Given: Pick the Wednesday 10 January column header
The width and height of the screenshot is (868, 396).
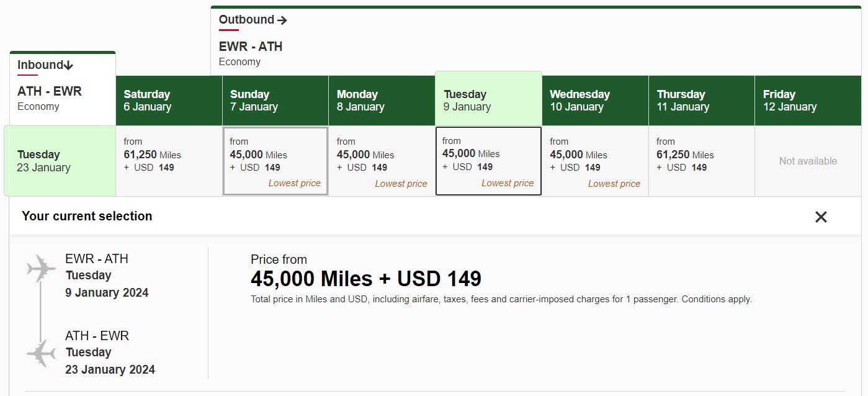Looking at the screenshot, I should tap(596, 101).
